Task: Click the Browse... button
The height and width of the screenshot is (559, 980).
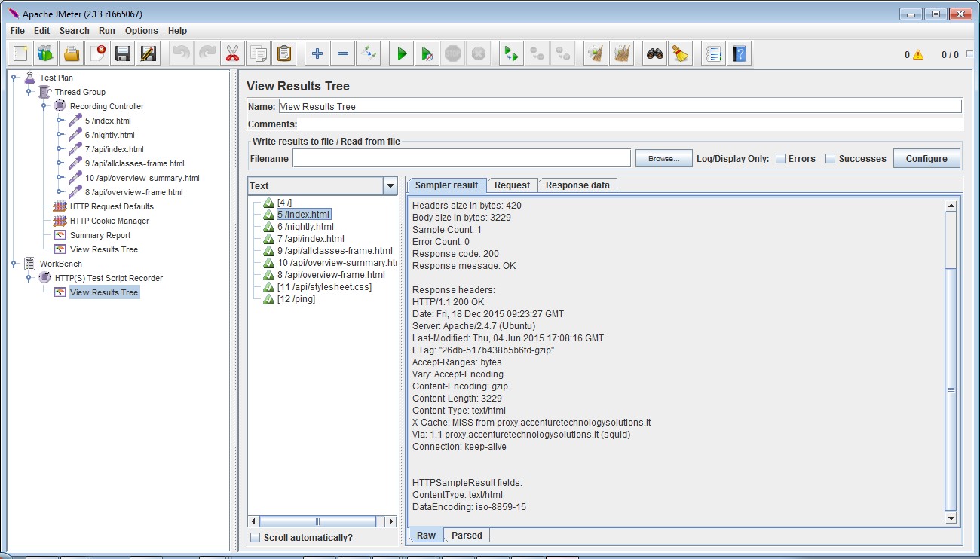Action: pyautogui.click(x=663, y=159)
